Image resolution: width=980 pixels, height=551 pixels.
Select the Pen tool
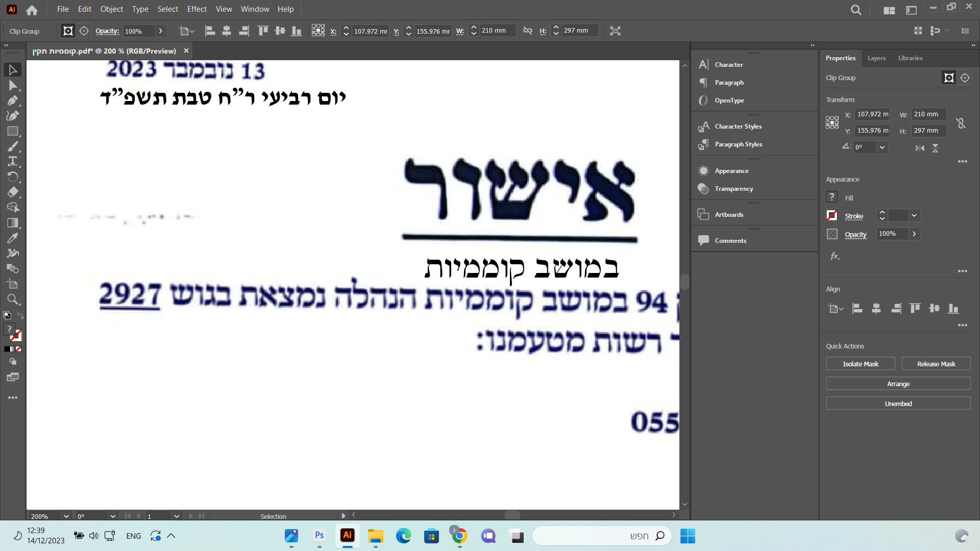[13, 101]
